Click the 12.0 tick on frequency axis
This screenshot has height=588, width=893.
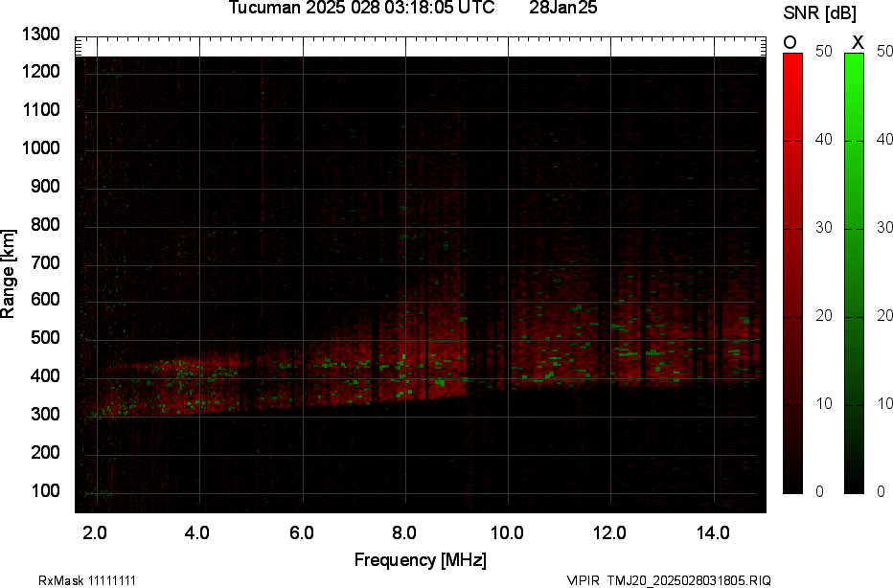pos(610,532)
